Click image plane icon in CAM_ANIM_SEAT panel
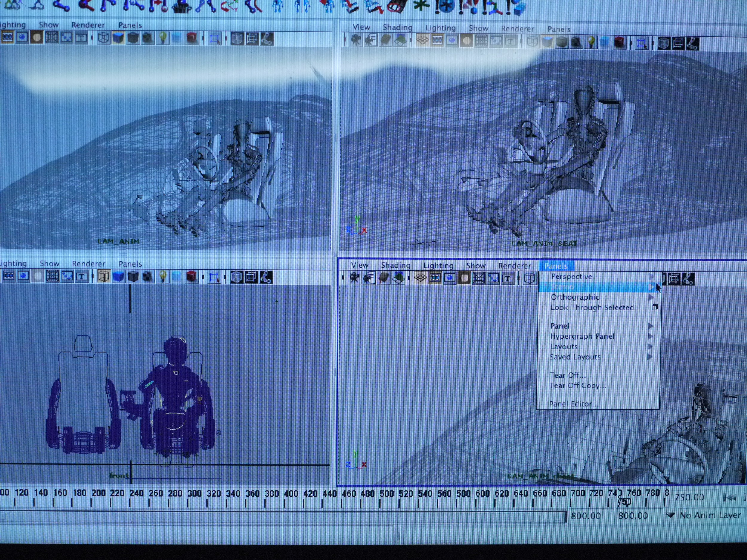Screen dimensions: 747x560 pyautogui.click(x=400, y=41)
